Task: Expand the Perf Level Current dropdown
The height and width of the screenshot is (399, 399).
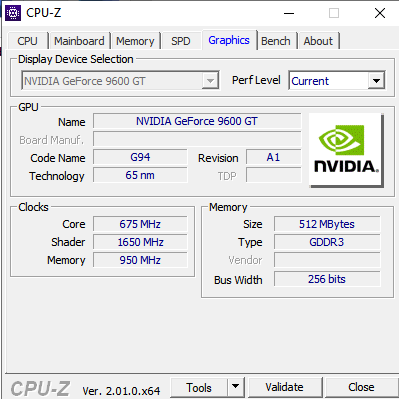Action: coord(376,81)
